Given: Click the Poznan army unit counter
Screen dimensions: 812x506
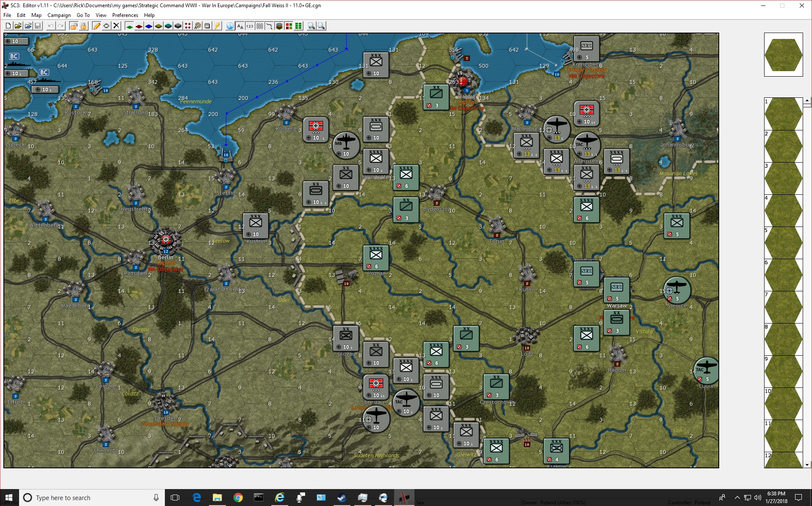Looking at the screenshot, I should [376, 258].
